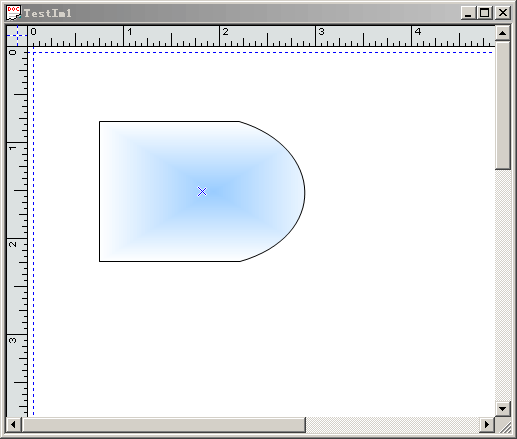The width and height of the screenshot is (517, 439).
Task: Click the TestIm1 window title bar text
Action: coord(48,13)
